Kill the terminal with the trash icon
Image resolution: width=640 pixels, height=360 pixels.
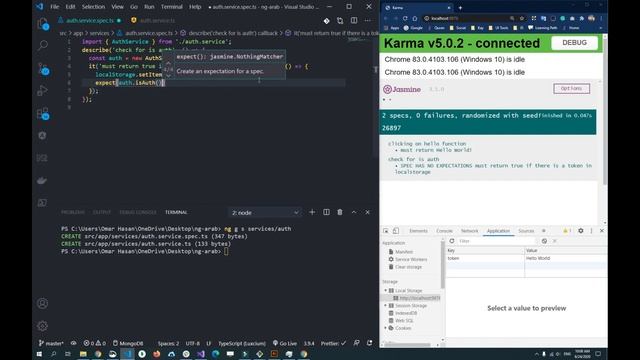(x=340, y=212)
